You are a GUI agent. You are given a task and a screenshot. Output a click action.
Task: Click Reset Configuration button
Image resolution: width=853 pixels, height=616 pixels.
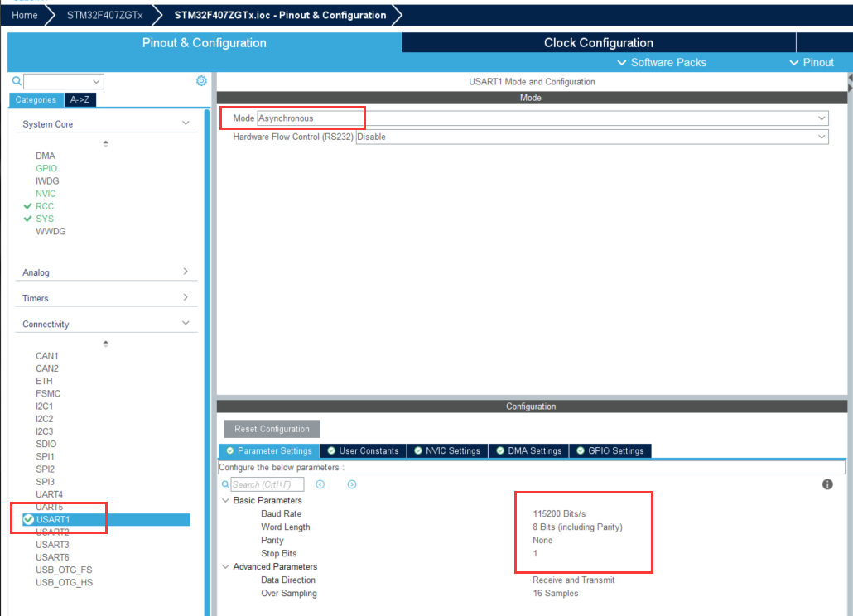tap(272, 429)
